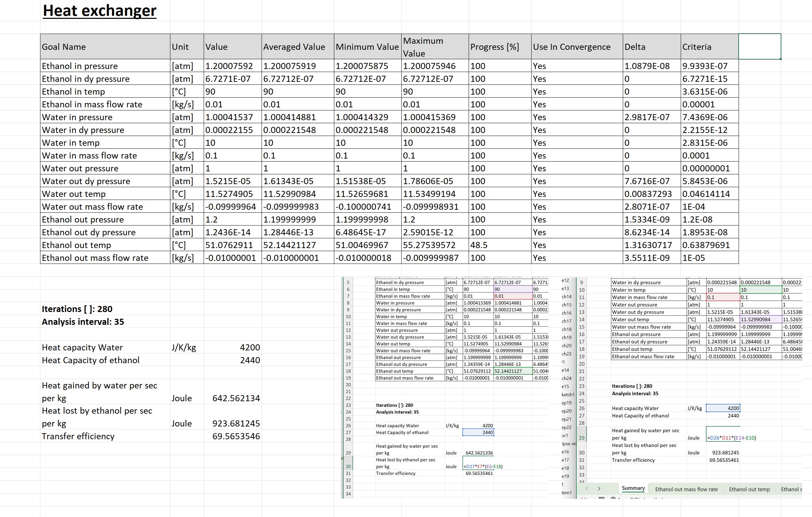Open the Ethanol out mass flow rate tab

point(686,489)
